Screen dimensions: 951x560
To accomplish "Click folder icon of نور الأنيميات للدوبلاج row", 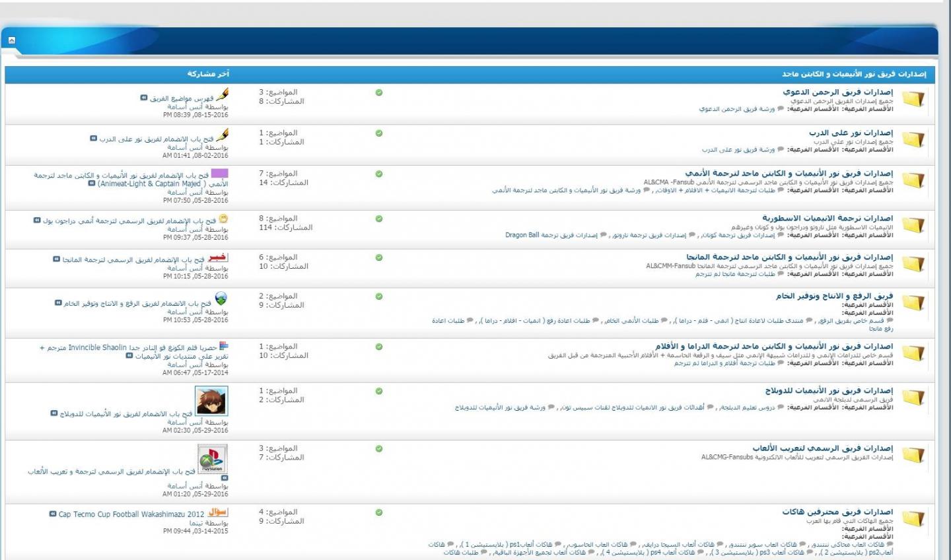I will (x=913, y=398).
